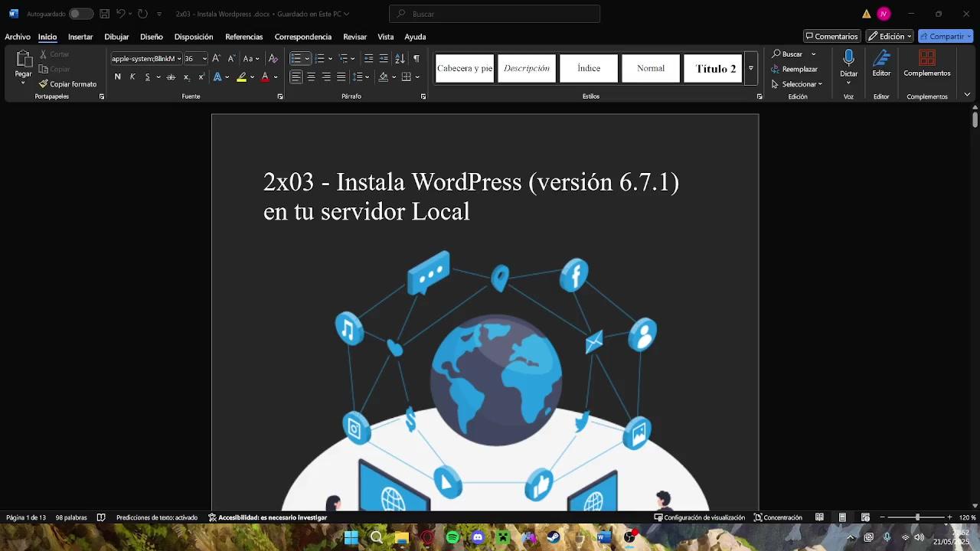
Task: Switch to the Diseño tab
Action: pos(152,37)
